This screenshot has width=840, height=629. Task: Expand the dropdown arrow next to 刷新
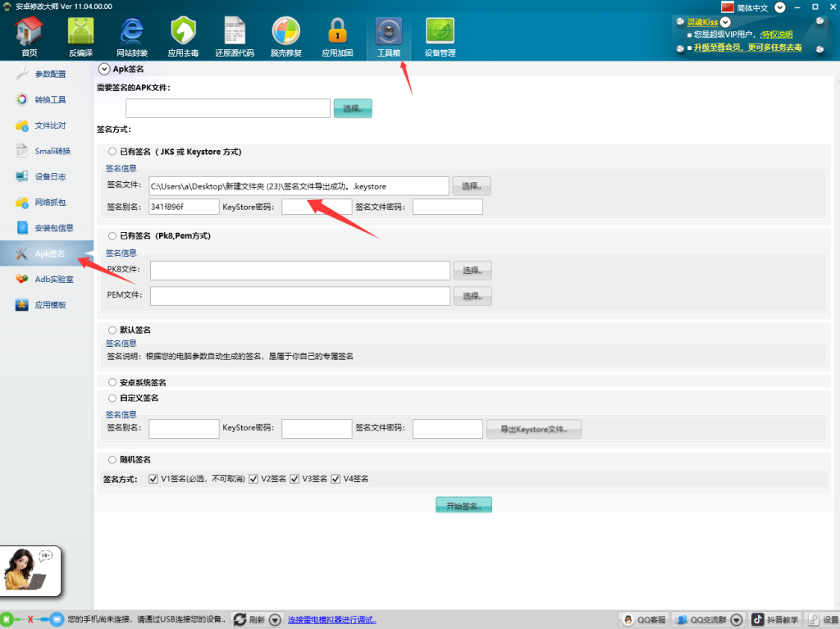tap(275, 620)
